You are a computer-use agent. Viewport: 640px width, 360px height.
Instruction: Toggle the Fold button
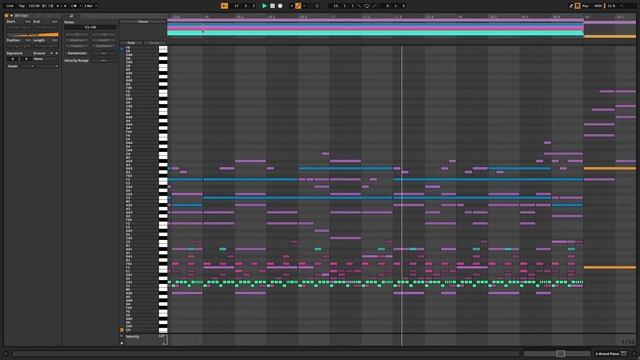131,43
